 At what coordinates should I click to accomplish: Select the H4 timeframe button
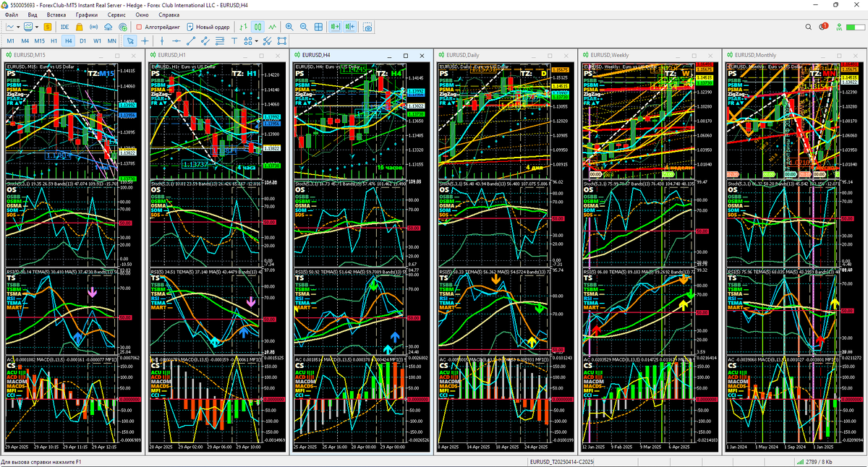coord(69,41)
